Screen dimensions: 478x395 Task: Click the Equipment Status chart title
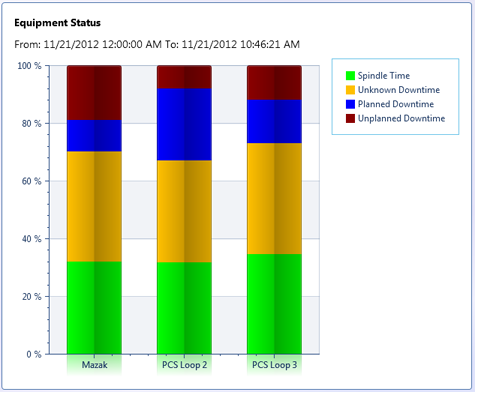[x=57, y=23]
